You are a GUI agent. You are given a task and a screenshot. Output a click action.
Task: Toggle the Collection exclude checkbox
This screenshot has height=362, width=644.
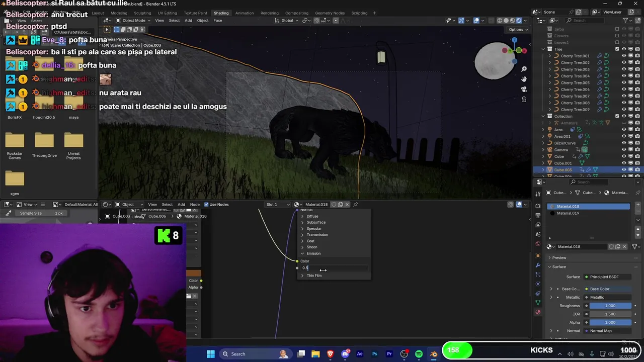click(x=617, y=116)
